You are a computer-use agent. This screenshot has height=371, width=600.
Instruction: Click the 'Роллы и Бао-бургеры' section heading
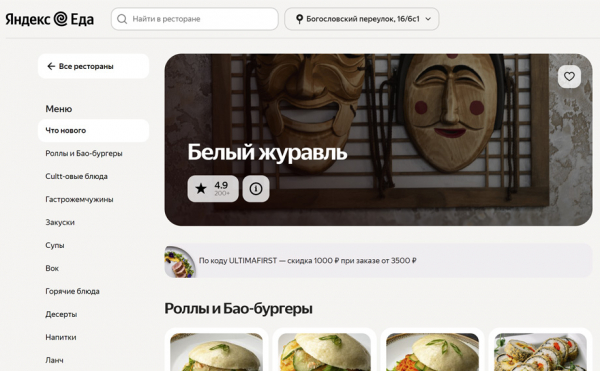[238, 308]
